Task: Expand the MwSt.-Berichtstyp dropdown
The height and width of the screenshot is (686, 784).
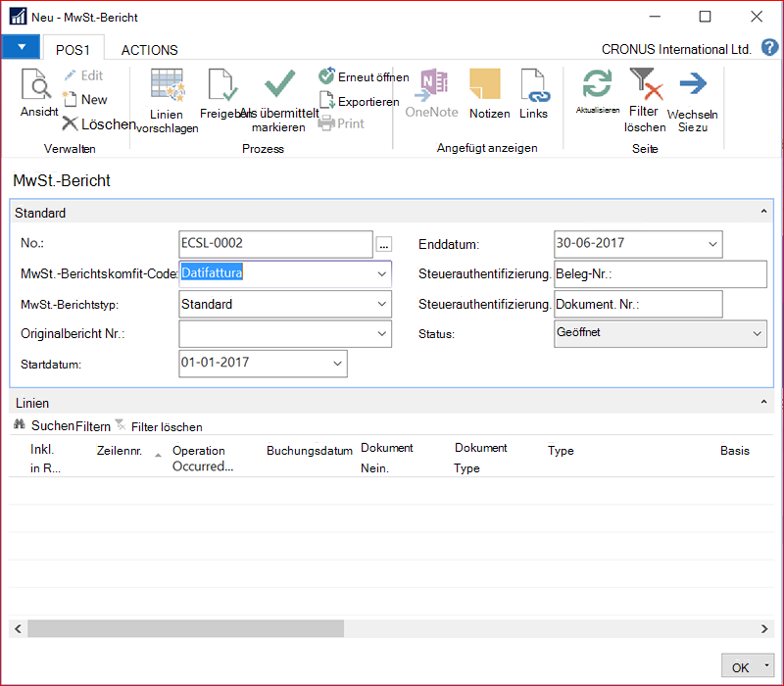Action: tap(381, 304)
